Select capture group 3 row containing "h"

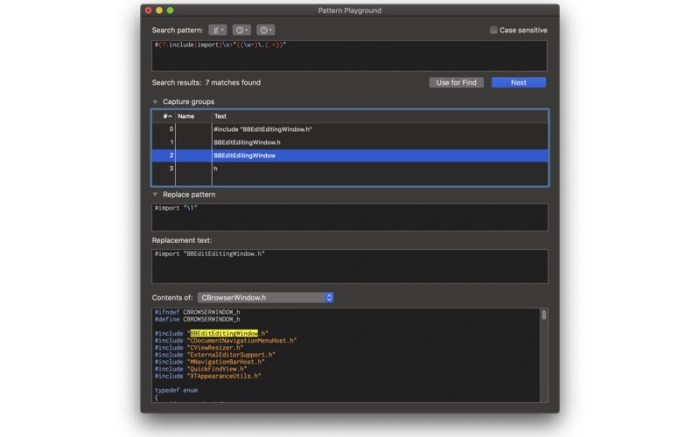pos(350,169)
